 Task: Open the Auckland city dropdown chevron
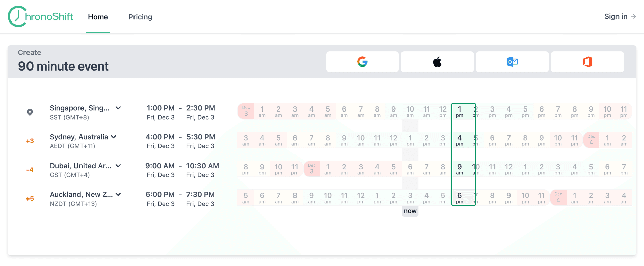(x=118, y=195)
